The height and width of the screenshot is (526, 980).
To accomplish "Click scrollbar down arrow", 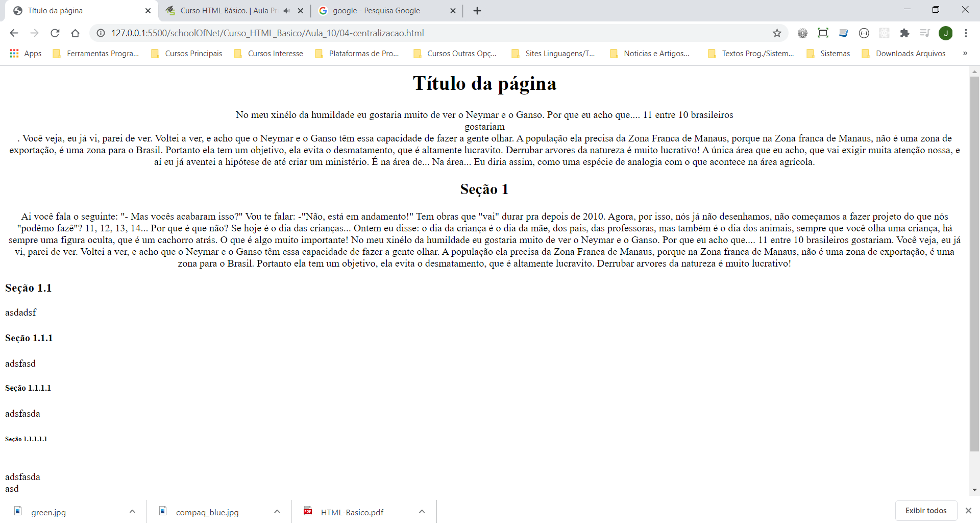I will [x=974, y=490].
